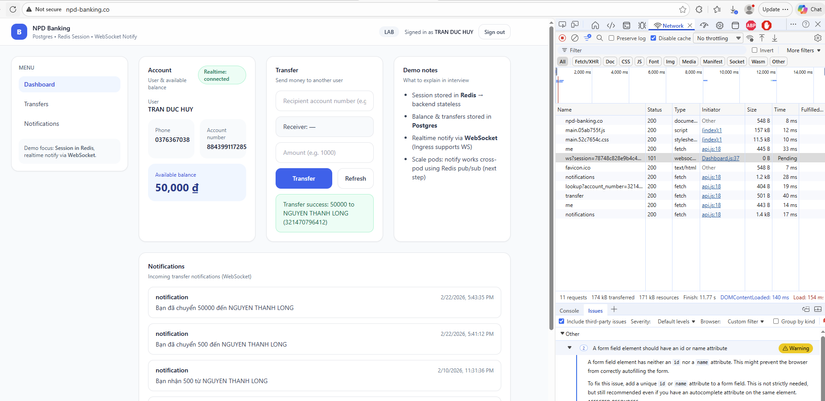
Task: Add a drawer tab with plus
Action: click(x=613, y=309)
